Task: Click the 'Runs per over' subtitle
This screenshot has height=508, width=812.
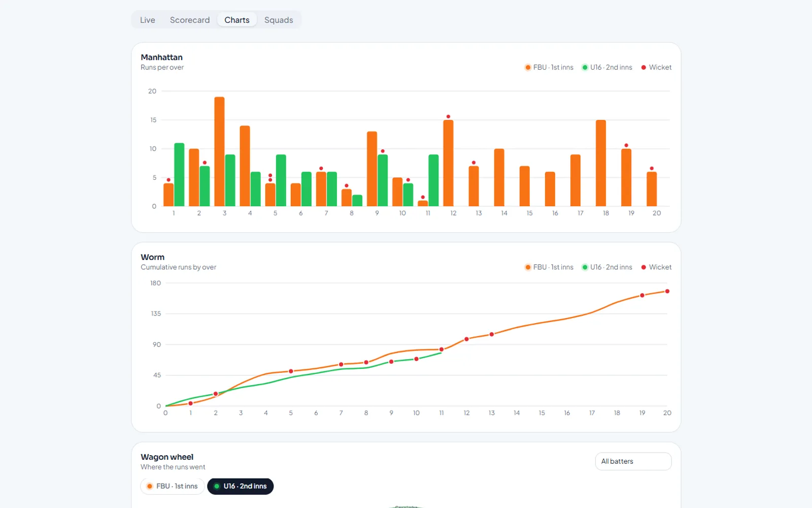Action: 162,68
